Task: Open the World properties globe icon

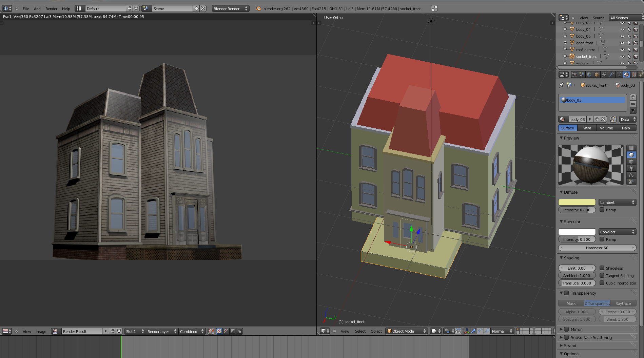Action: point(589,75)
